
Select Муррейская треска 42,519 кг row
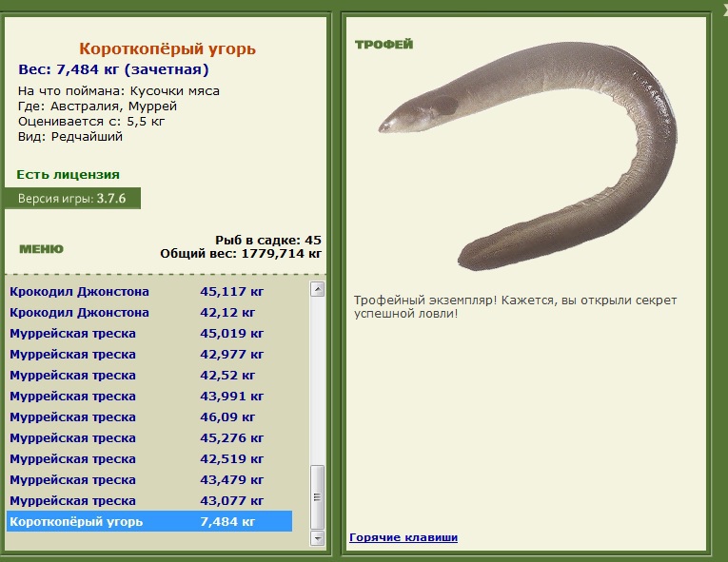pos(149,459)
